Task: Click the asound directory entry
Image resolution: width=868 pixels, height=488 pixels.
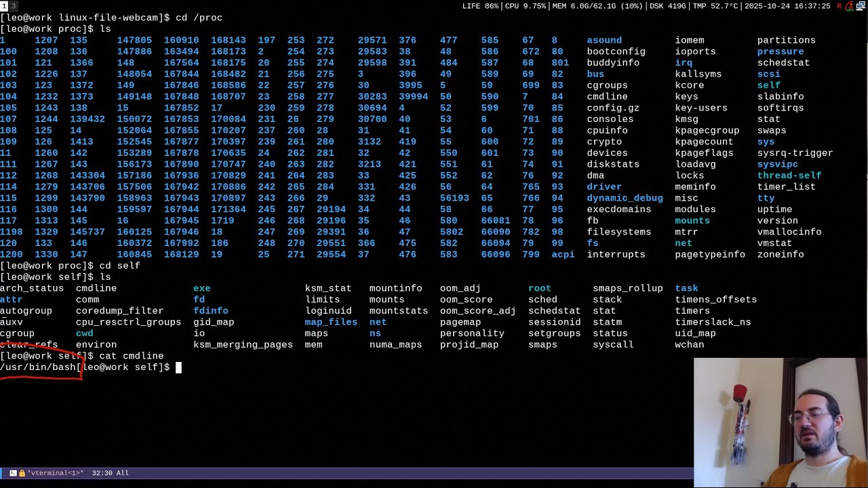Action: (604, 40)
